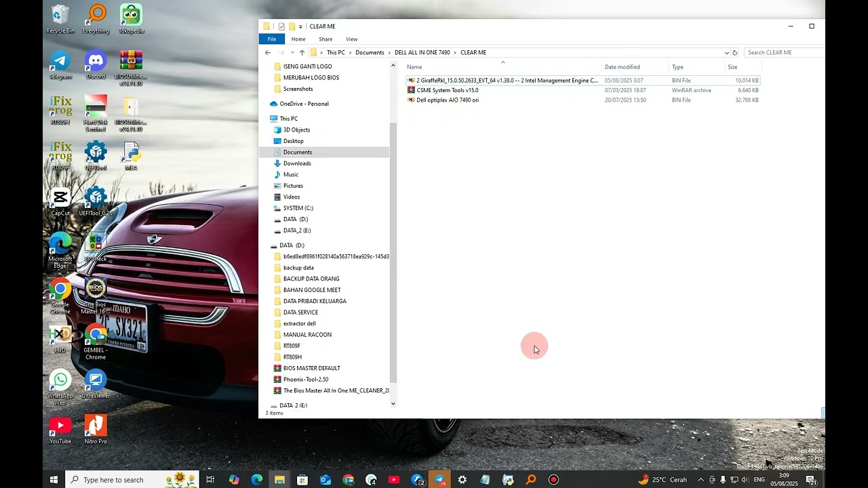Sort files by the Size column
The image size is (868, 488).
732,67
